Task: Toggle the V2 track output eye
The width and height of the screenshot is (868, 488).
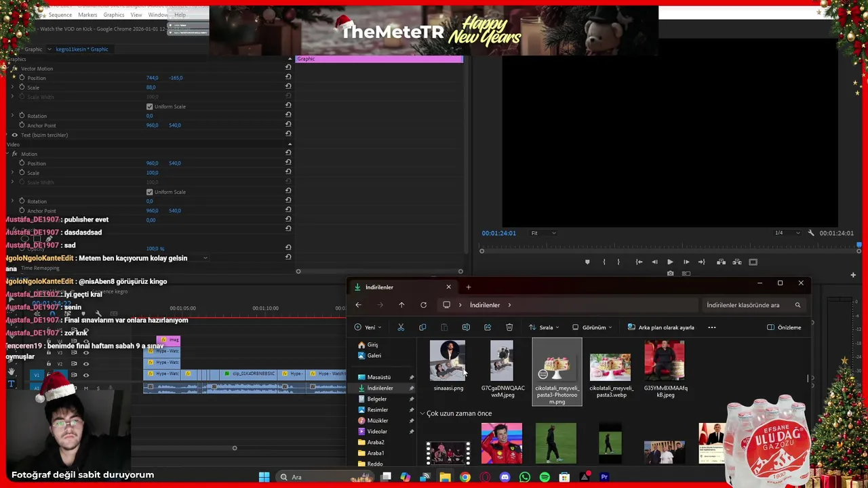Action: coord(85,363)
